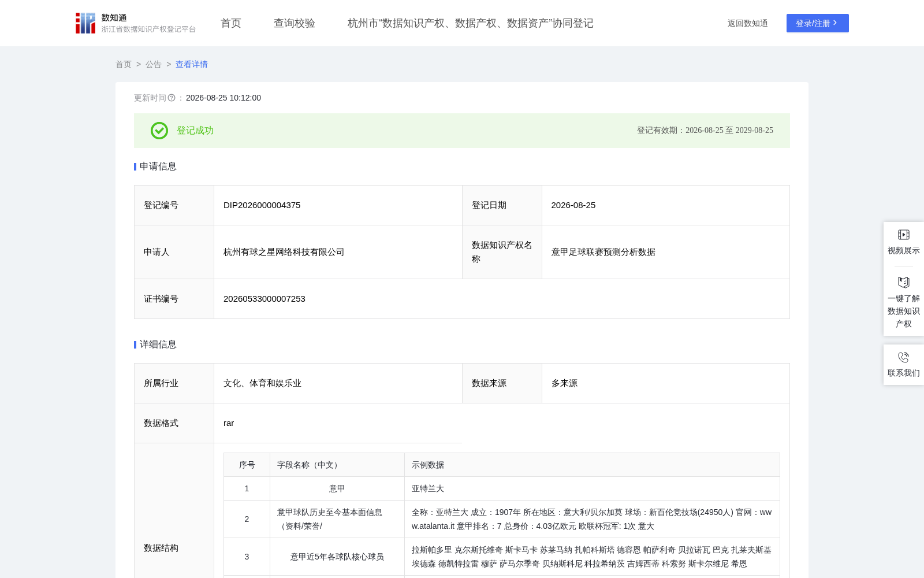
Task: Click the 公告 breadcrumb link
Action: pos(154,64)
